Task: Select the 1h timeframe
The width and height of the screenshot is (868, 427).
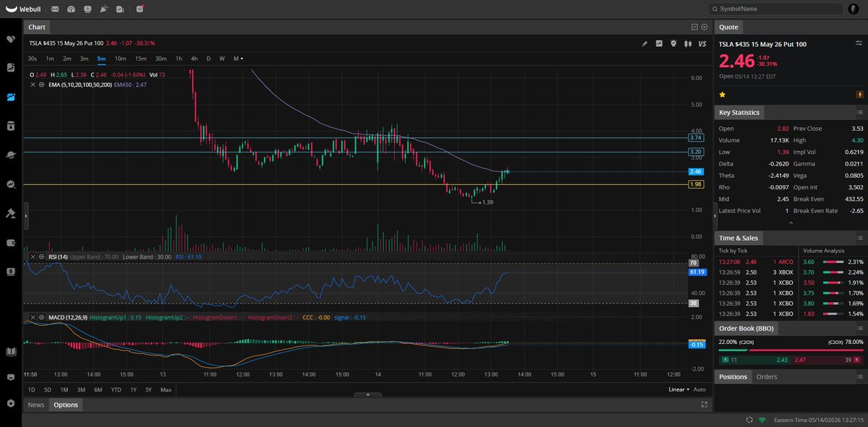Action: click(x=179, y=59)
